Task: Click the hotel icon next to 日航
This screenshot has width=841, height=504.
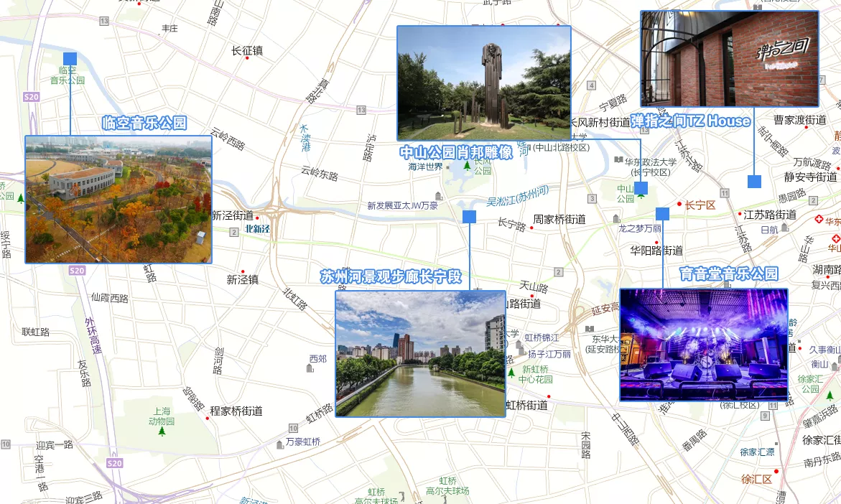Action: pyautogui.click(x=785, y=228)
